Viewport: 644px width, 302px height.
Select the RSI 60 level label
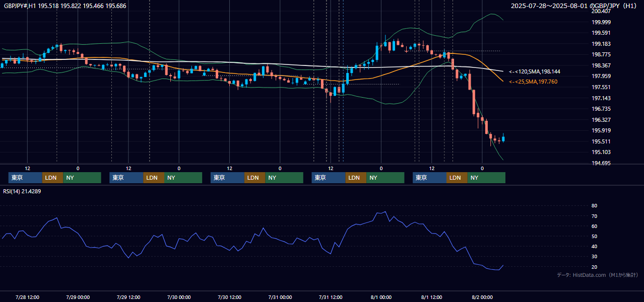pyautogui.click(x=595, y=226)
